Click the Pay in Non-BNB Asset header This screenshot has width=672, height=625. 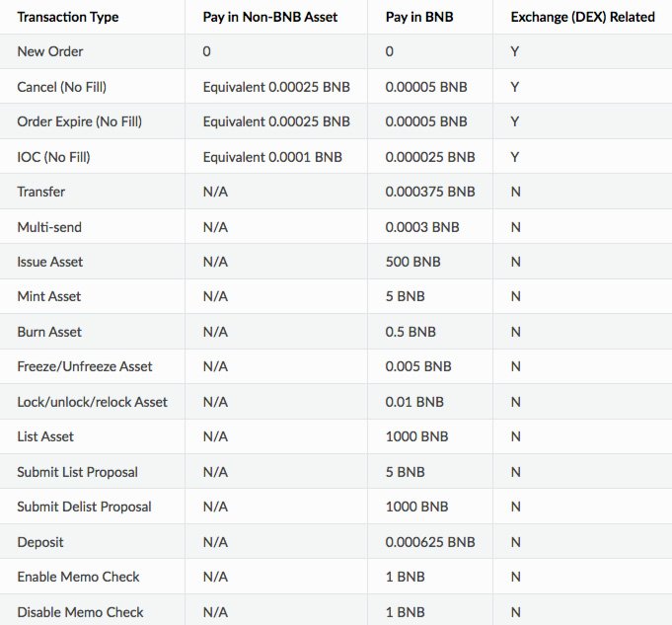[x=270, y=17]
